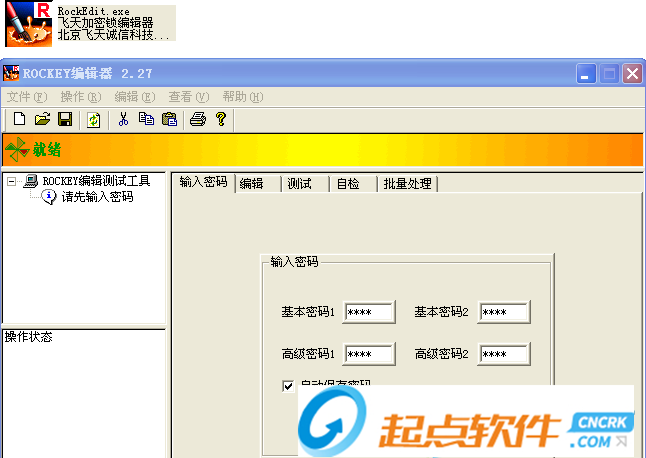Image resolution: width=646 pixels, height=458 pixels.
Task: Open the 操作(R) menu
Action: [81, 97]
